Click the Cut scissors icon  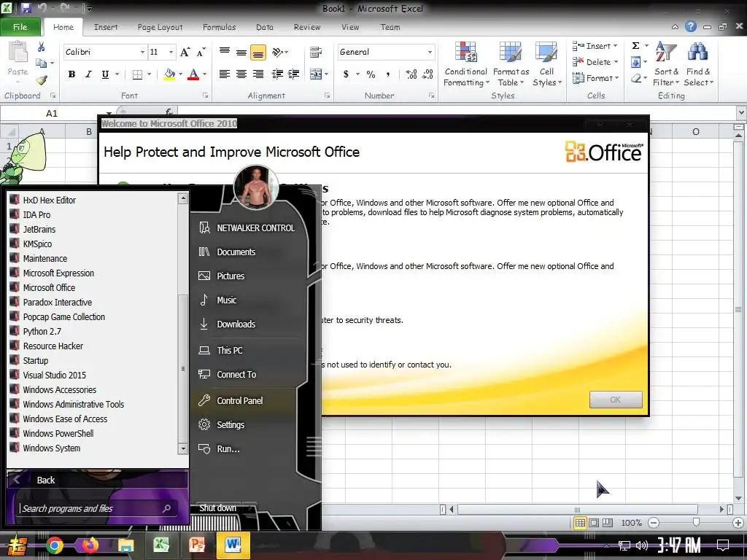(41, 47)
